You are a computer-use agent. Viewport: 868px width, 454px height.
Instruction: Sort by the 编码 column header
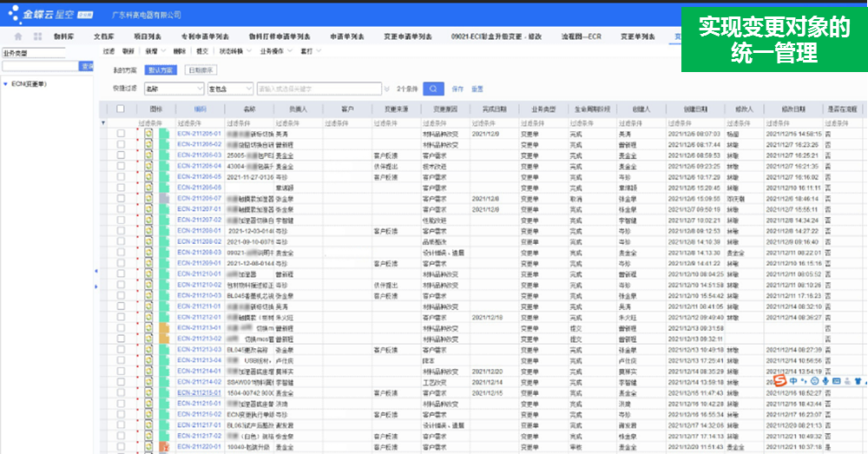[200, 109]
